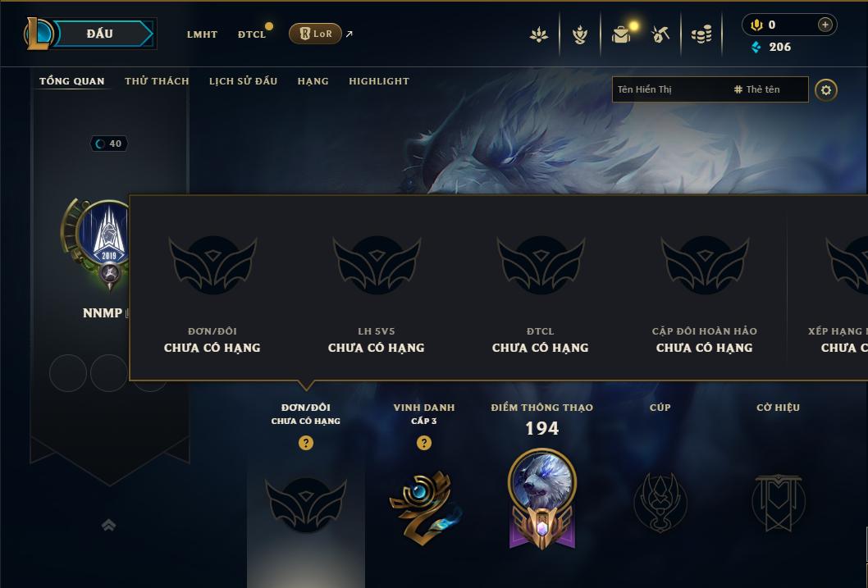
Task: Open profile settings gear icon
Action: point(826,90)
